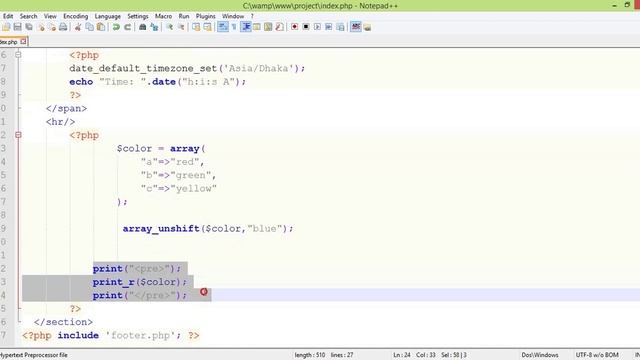Run macro multiple times icon
This screenshot has height=360, width=640.
(329, 27)
